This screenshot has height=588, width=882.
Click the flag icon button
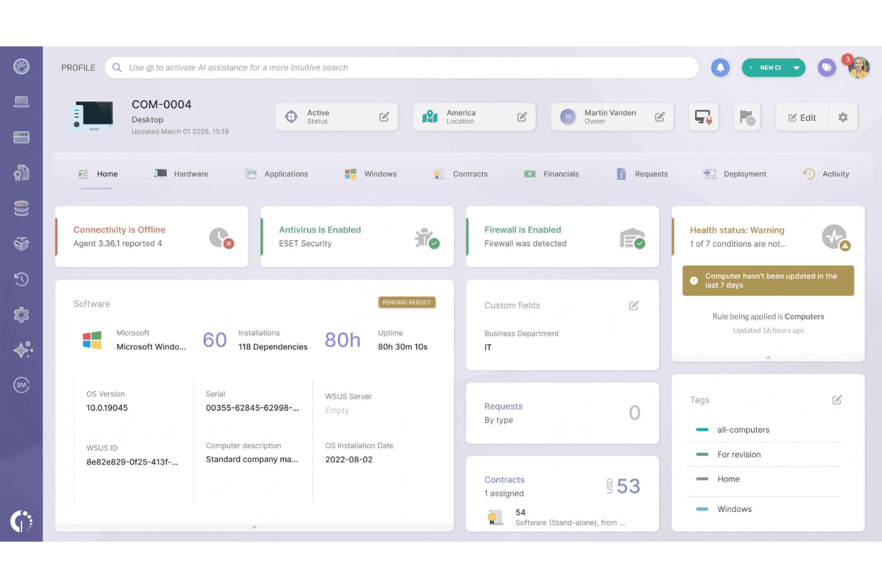(747, 117)
